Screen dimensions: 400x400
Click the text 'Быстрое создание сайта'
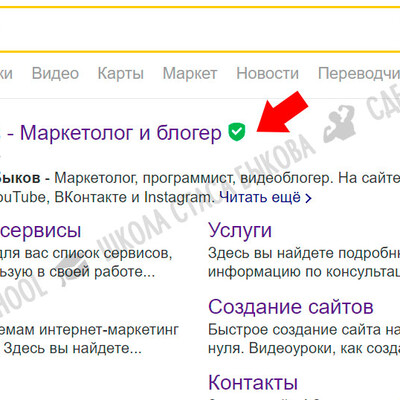click(x=294, y=330)
